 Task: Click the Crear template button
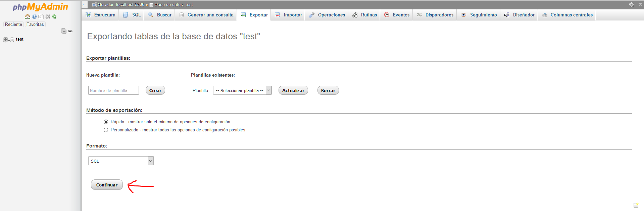click(155, 90)
